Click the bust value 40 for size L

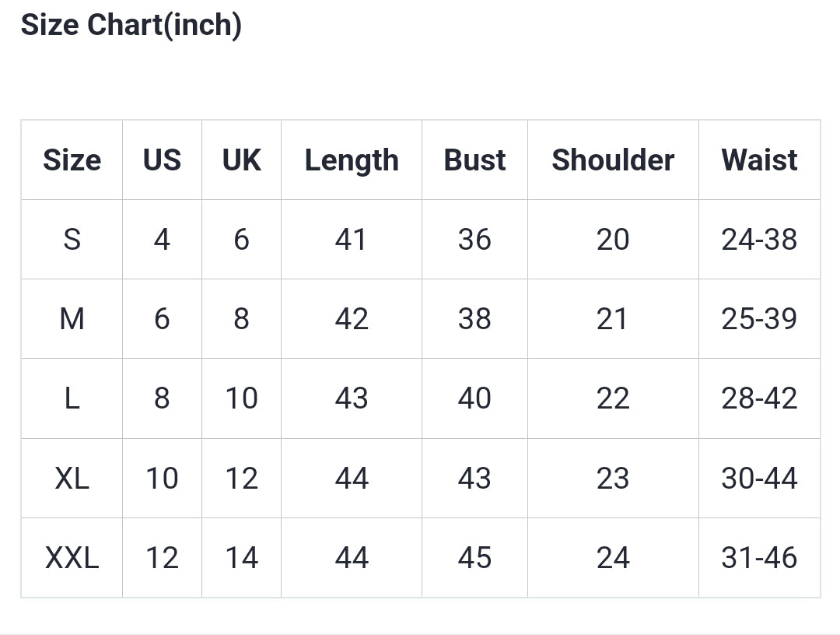474,398
